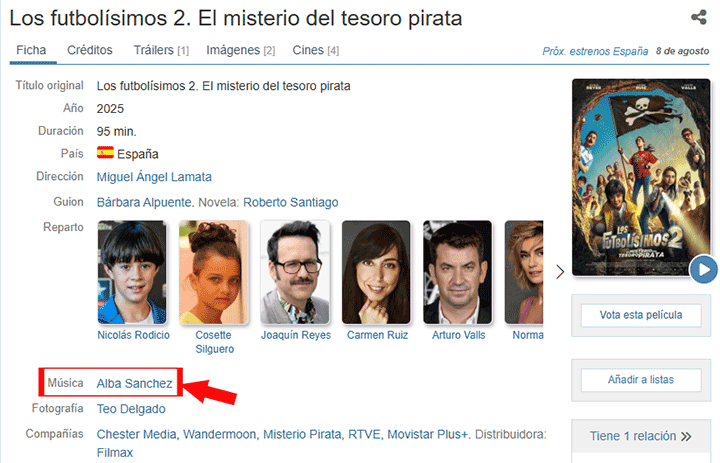
Task: Click composer Alba Sanchez link
Action: [134, 383]
